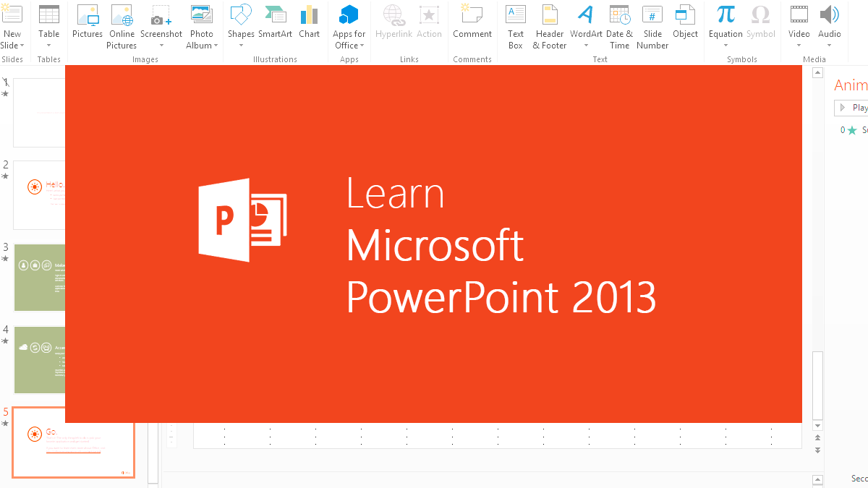Click the greyed Symbol button

coord(760,21)
